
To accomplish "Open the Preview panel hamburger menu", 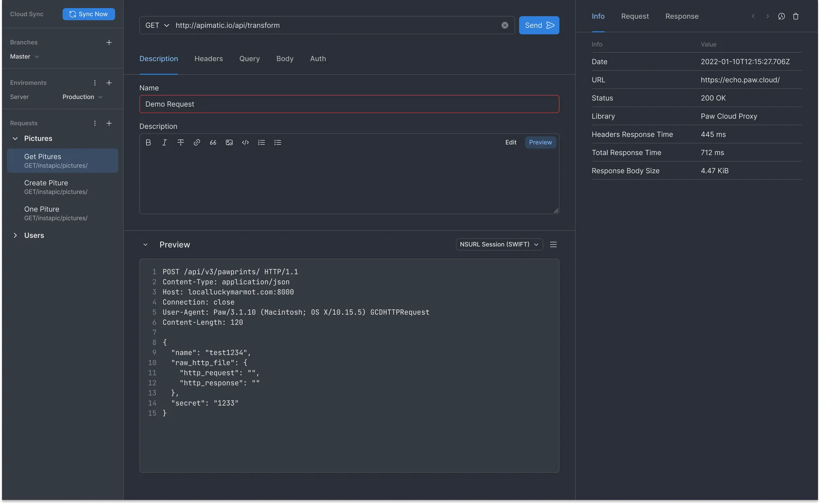I will [x=553, y=245].
